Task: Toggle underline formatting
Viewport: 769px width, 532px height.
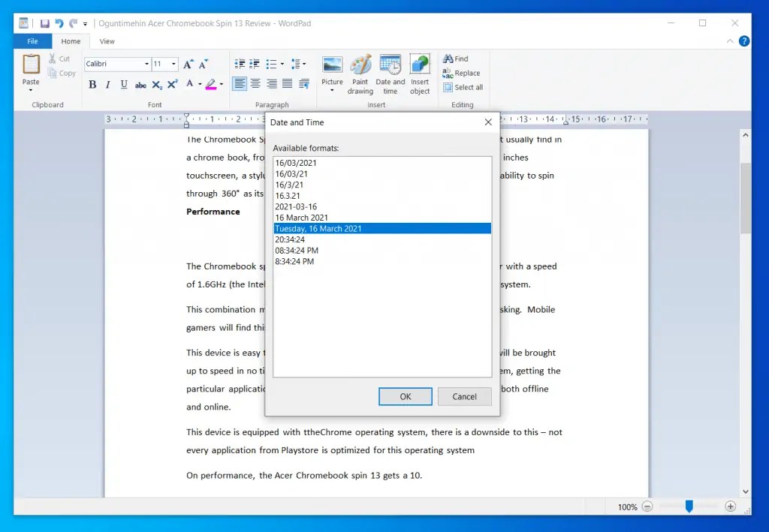Action: [124, 84]
